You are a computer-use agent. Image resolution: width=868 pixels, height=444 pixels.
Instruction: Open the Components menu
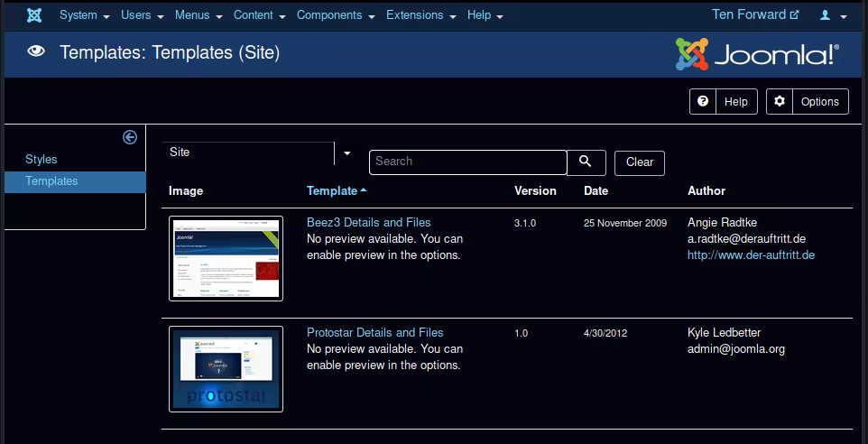coord(335,15)
